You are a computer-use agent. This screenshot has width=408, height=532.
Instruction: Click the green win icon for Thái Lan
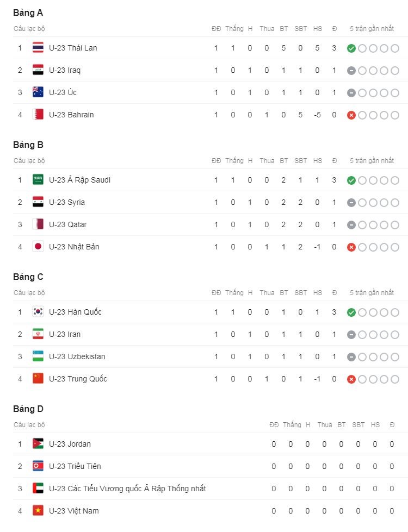pos(351,48)
